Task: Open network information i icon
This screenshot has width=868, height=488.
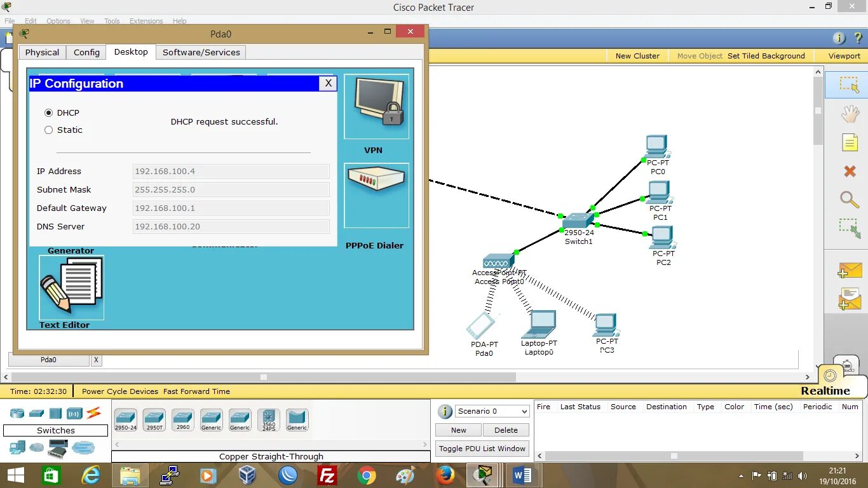Action: 839,38
